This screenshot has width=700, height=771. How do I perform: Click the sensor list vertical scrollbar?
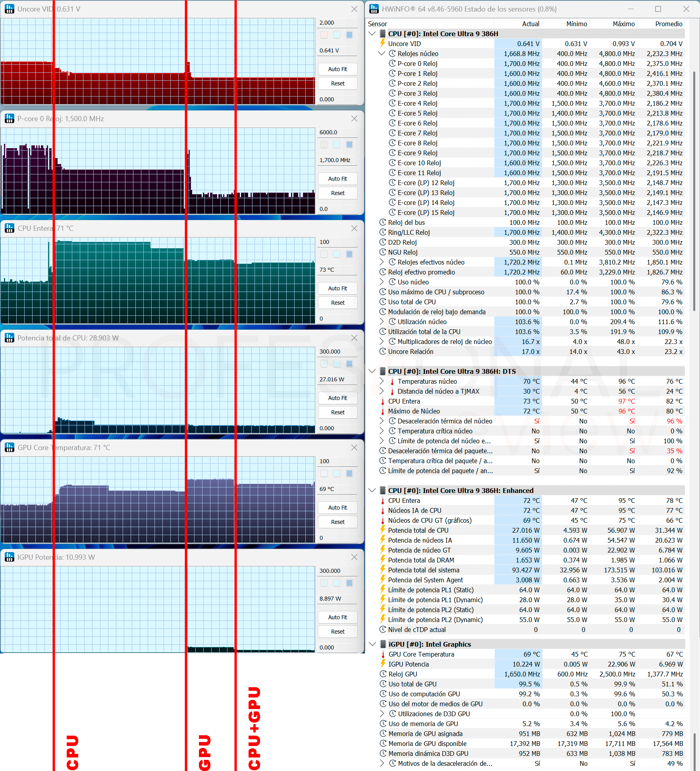[694, 191]
